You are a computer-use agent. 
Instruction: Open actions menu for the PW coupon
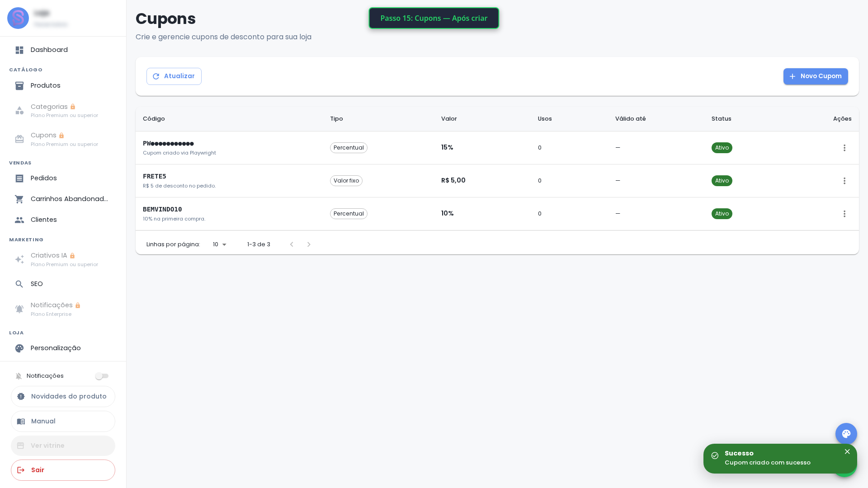coord(844,148)
